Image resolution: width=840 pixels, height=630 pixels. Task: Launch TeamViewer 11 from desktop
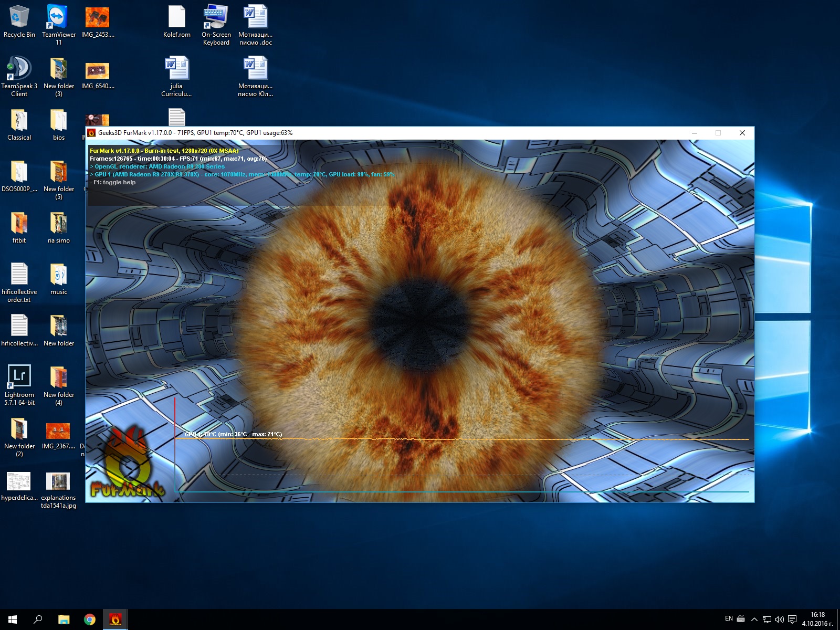pos(58,25)
